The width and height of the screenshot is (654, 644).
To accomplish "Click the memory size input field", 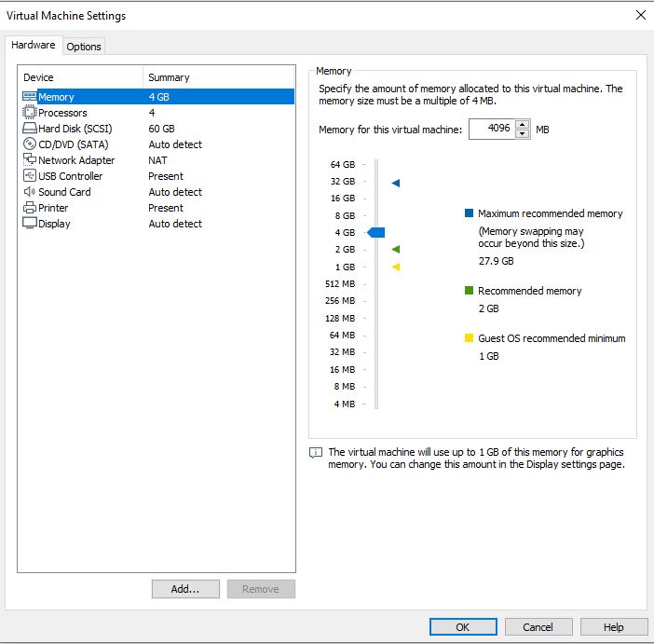I will pyautogui.click(x=492, y=129).
